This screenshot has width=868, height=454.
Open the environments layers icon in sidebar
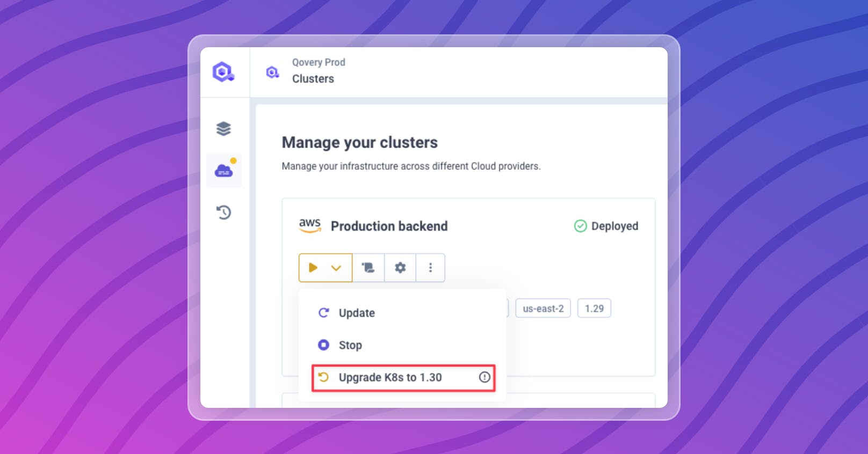pos(223,129)
